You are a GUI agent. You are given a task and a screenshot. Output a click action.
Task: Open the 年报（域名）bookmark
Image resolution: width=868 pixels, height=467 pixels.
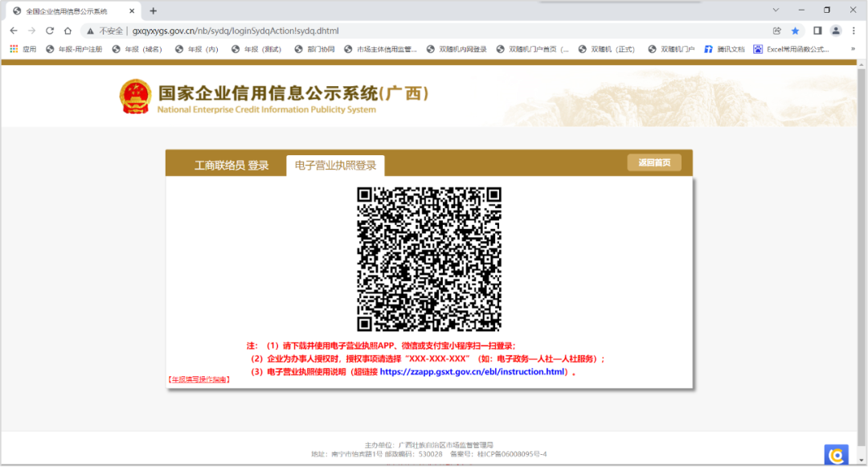(x=137, y=49)
